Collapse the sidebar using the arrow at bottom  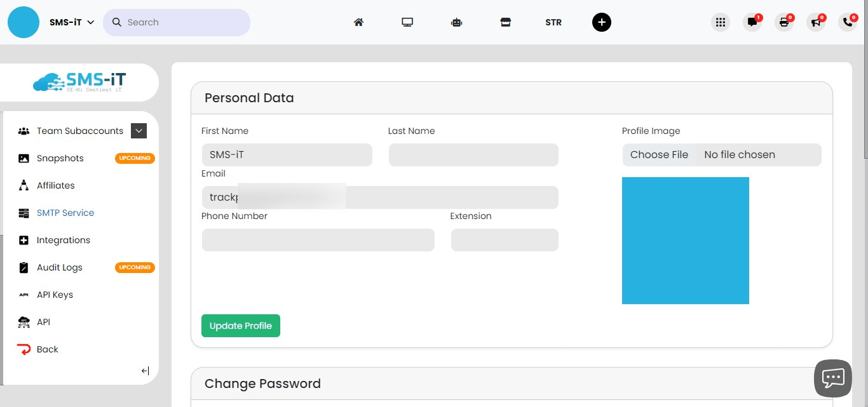[x=145, y=371]
